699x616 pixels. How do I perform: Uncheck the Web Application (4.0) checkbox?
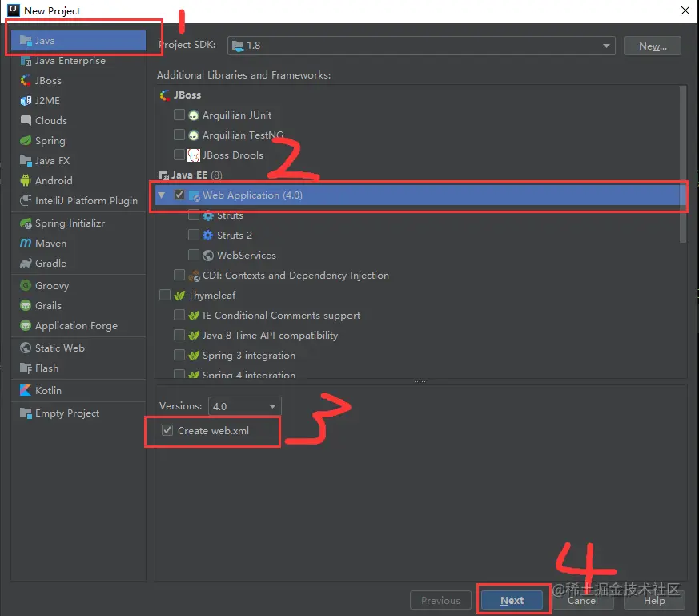coord(179,195)
